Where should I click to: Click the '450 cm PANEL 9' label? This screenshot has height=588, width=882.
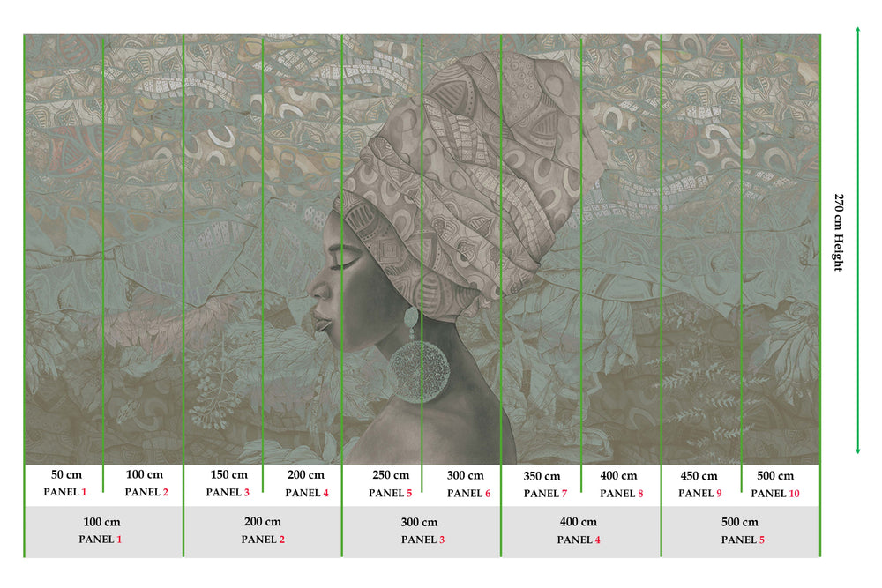click(x=699, y=485)
